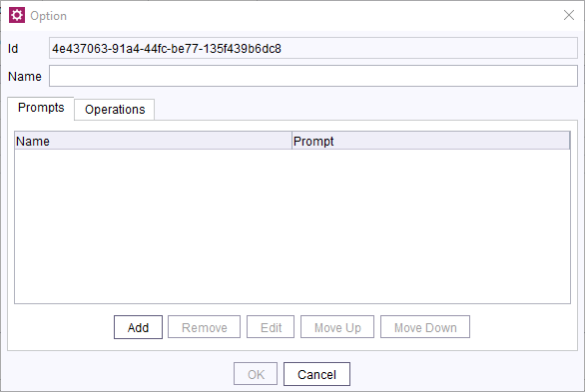Click the divider between Name and Prompt headers

(x=292, y=141)
